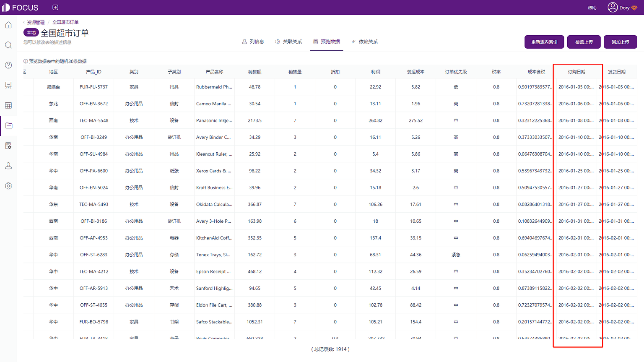Click the 紧急 priority cell
644x362 pixels.
pos(456,255)
